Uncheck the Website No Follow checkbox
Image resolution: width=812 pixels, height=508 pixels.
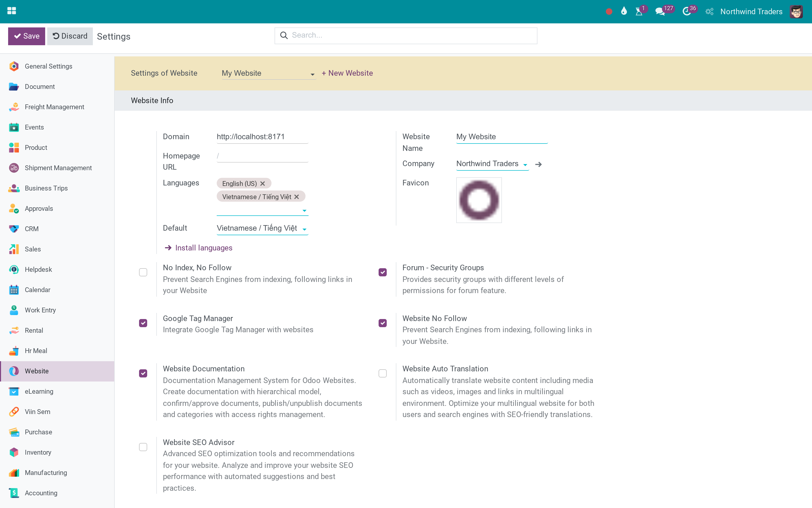382,323
